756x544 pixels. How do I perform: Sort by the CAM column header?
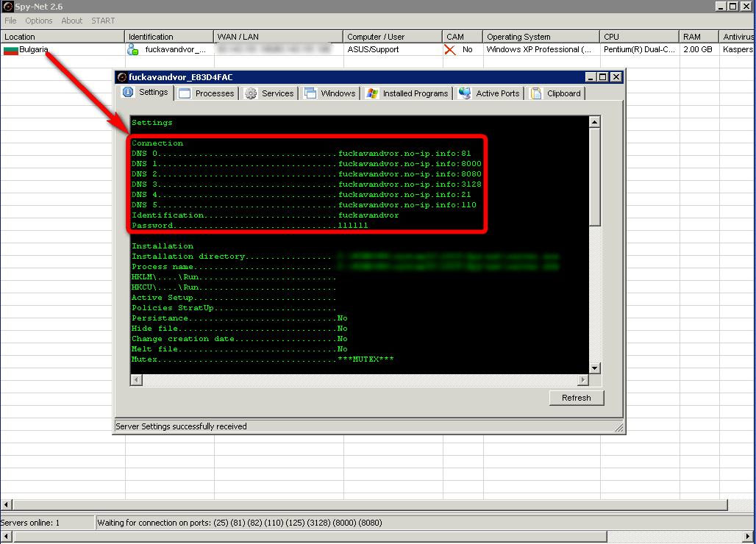(463, 37)
